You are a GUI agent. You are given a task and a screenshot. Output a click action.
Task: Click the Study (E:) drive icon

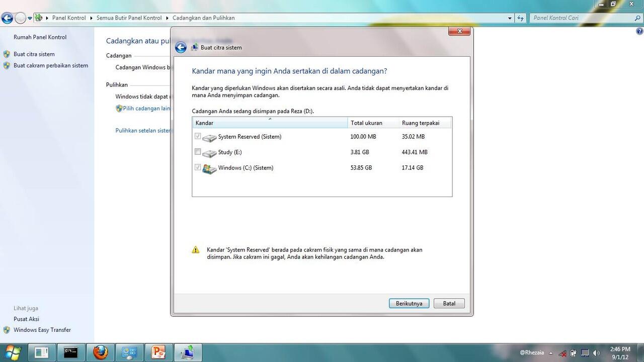tap(209, 153)
